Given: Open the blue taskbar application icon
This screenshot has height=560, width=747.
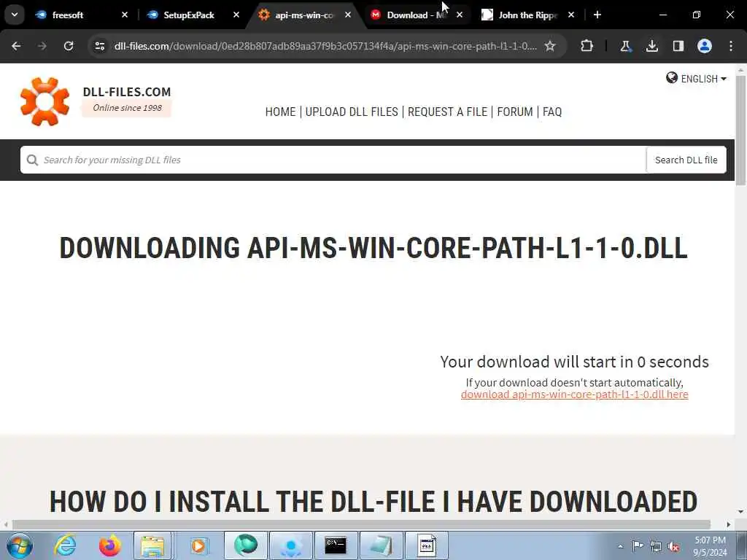Looking at the screenshot, I should [290, 545].
